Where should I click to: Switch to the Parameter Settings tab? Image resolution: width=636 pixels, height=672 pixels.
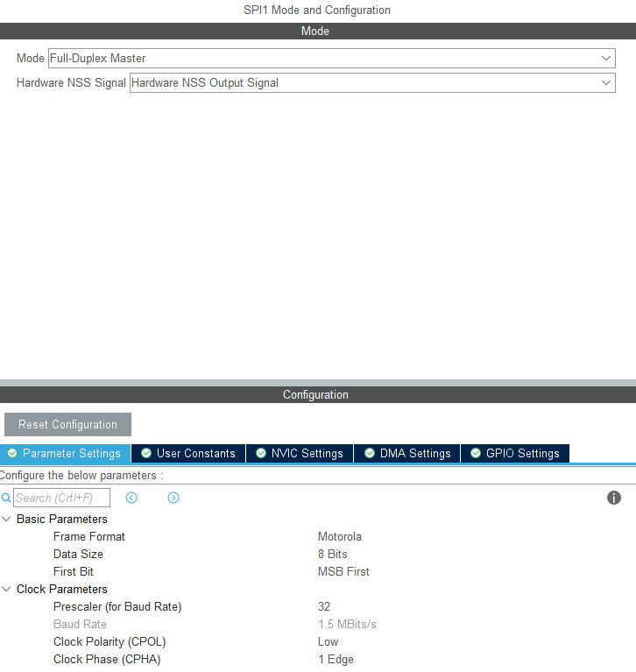(x=65, y=454)
